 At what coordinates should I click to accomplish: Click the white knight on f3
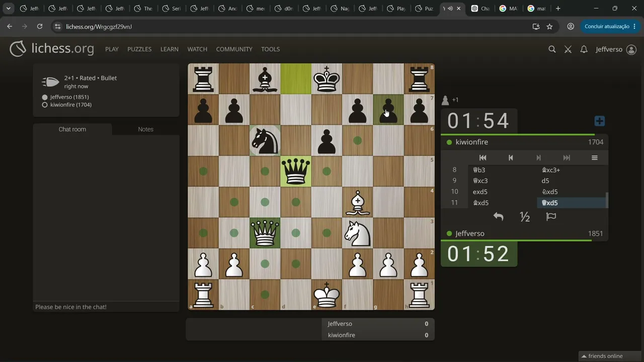tap(358, 233)
